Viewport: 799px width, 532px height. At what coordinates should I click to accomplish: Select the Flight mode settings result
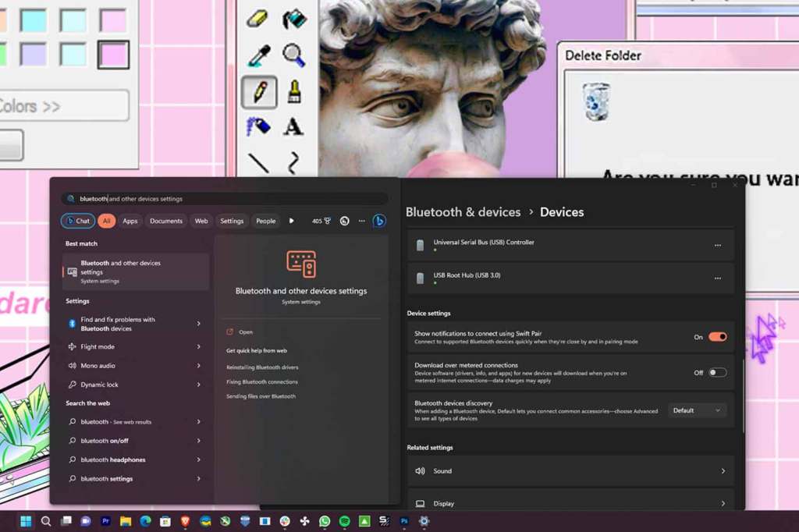pyautogui.click(x=136, y=346)
